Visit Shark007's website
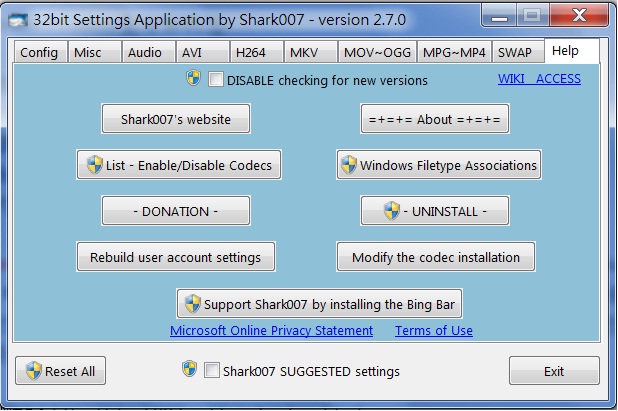 176,119
